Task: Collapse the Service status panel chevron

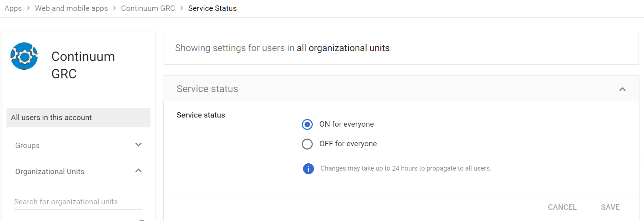Action: 623,89
